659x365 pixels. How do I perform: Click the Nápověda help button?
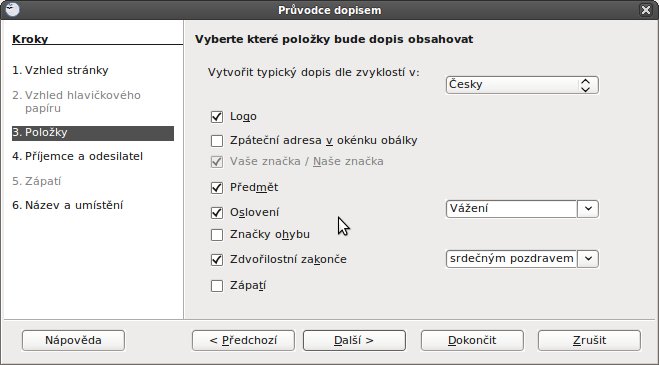(73, 340)
